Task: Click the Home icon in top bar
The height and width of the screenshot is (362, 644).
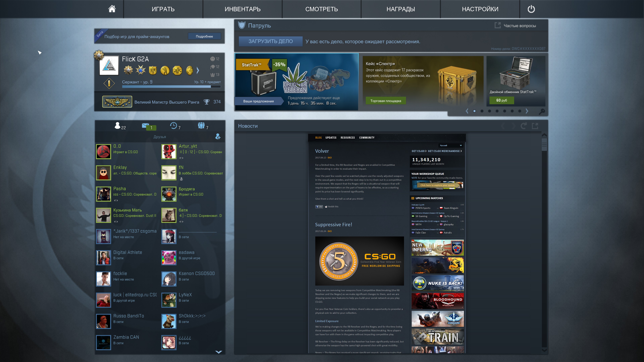Action: 112,9
